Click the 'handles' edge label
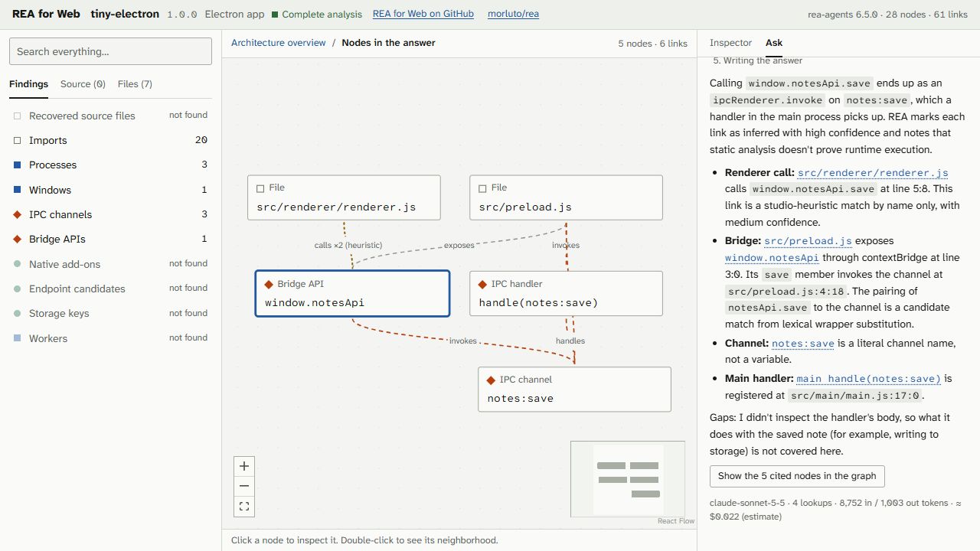 570,341
